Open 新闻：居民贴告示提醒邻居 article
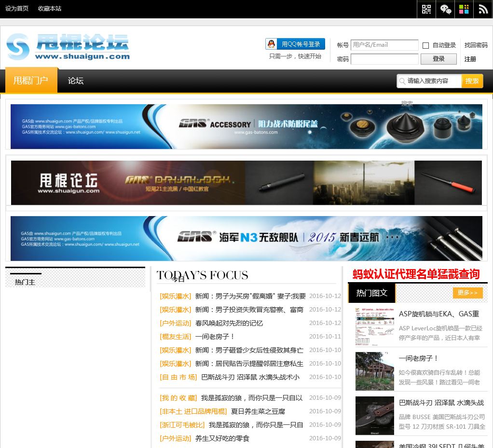The image size is (493, 448). point(249,364)
